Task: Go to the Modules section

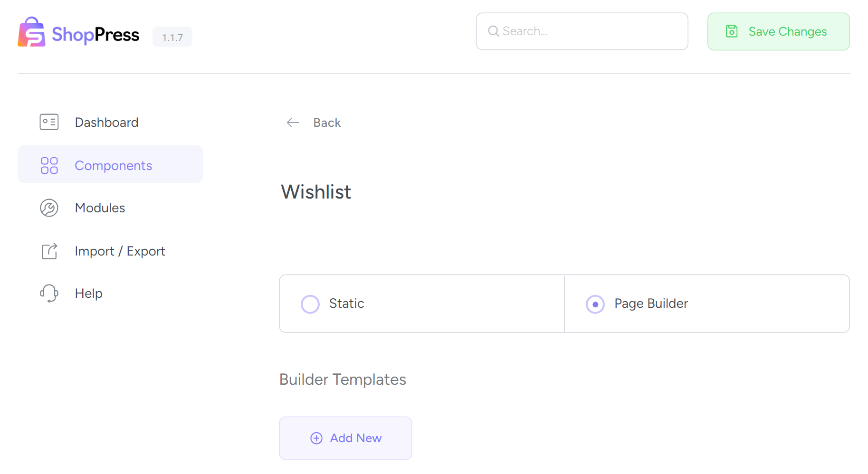Action: coord(100,208)
